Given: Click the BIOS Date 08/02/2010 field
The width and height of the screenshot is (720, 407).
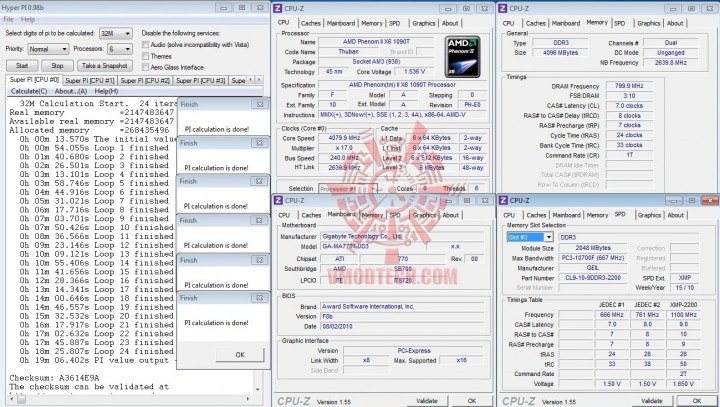Looking at the screenshot, I should 402,327.
